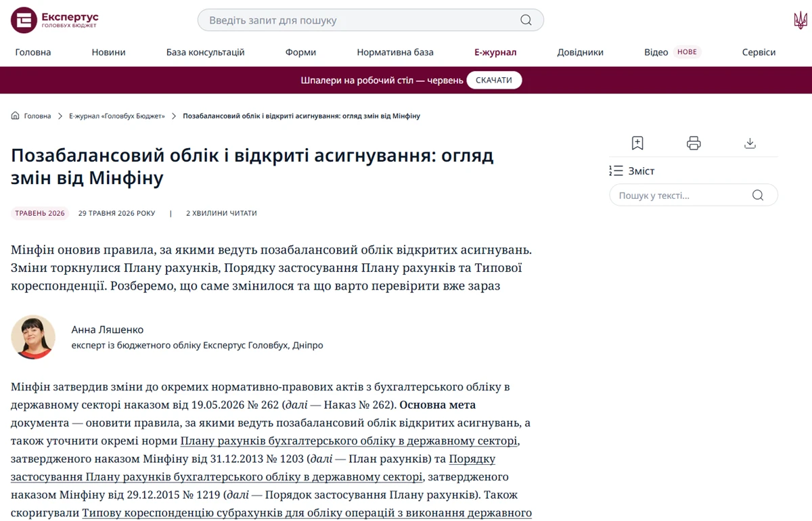The width and height of the screenshot is (812, 521).
Task: Download the article via download icon
Action: 750,143
